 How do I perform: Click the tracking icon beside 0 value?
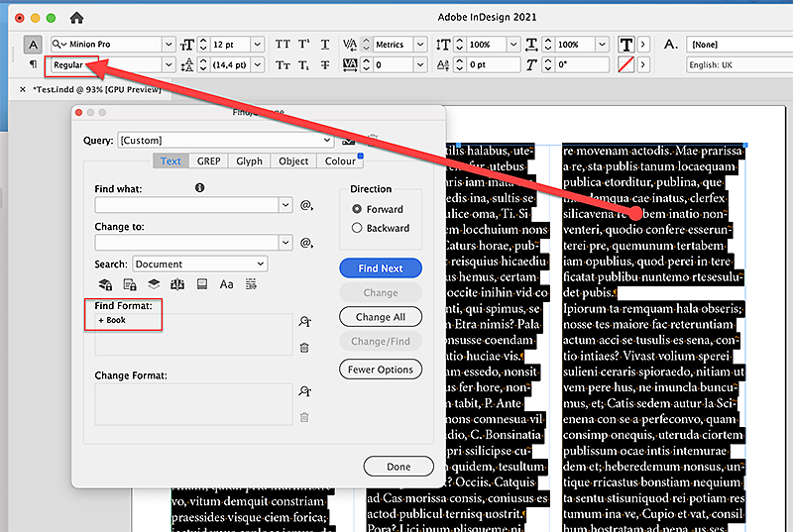pyautogui.click(x=350, y=64)
